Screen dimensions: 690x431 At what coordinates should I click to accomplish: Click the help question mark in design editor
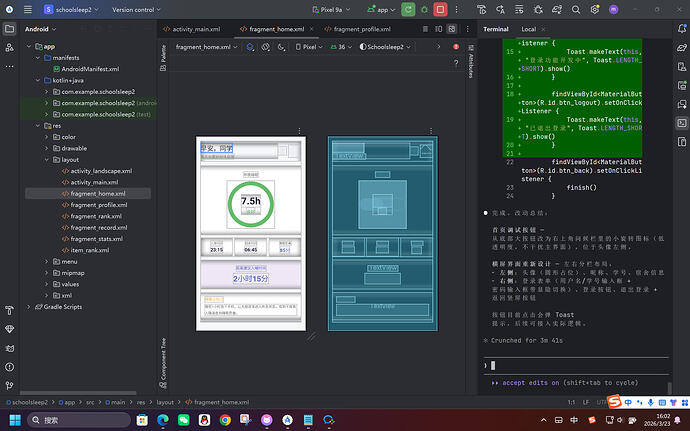coord(456,63)
